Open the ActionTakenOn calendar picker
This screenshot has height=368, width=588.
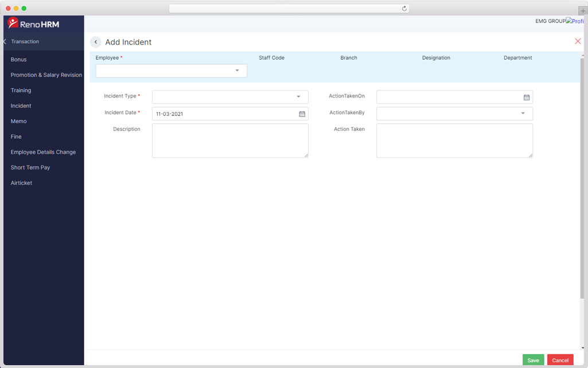[527, 97]
